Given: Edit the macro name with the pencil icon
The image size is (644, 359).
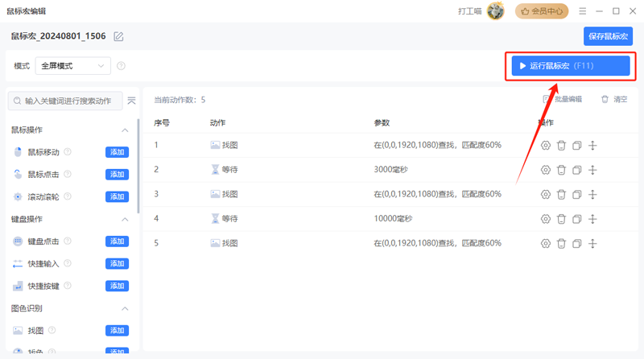Looking at the screenshot, I should click(118, 36).
